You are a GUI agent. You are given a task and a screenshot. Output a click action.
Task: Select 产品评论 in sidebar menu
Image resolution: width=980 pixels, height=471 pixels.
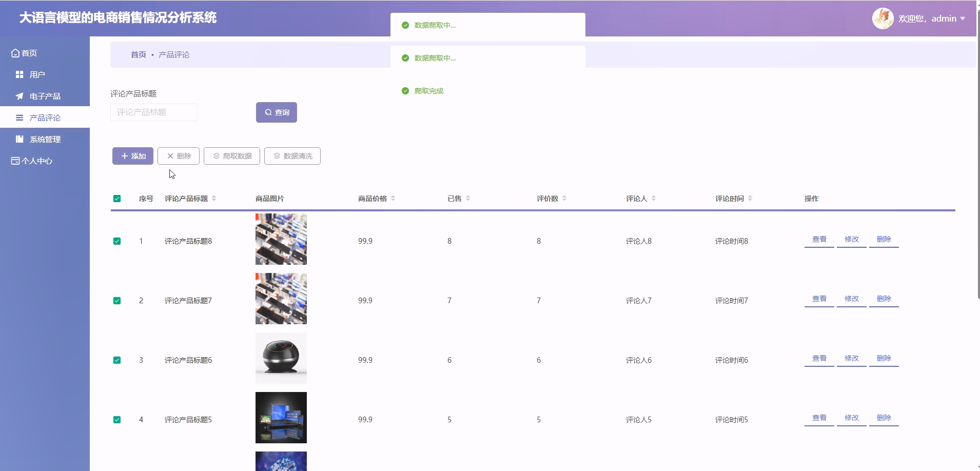click(x=45, y=117)
